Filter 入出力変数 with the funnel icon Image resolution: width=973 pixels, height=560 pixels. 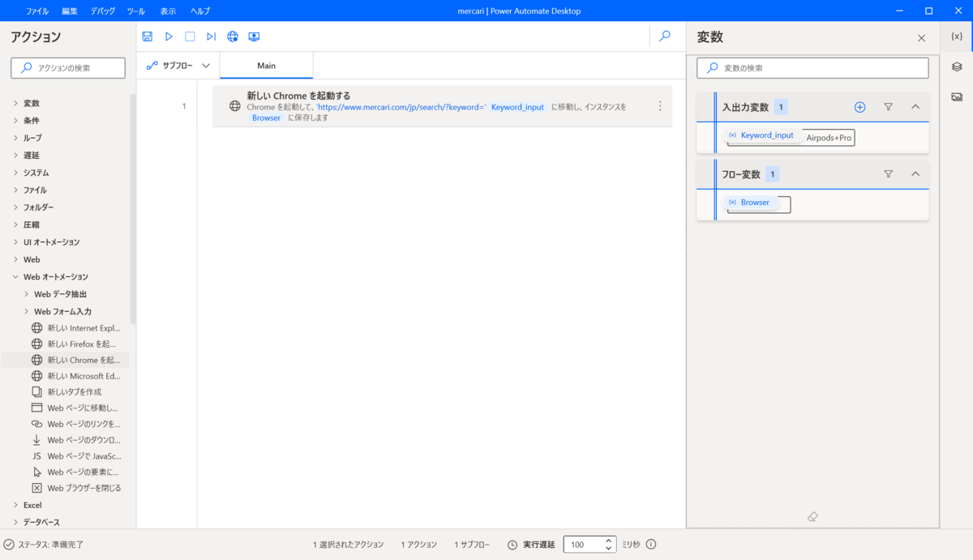click(888, 107)
